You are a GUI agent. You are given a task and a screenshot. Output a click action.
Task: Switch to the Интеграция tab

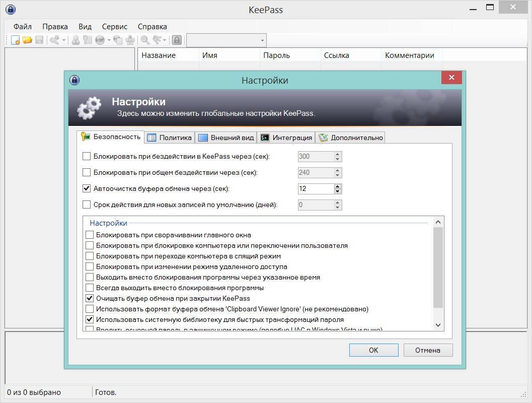(286, 138)
